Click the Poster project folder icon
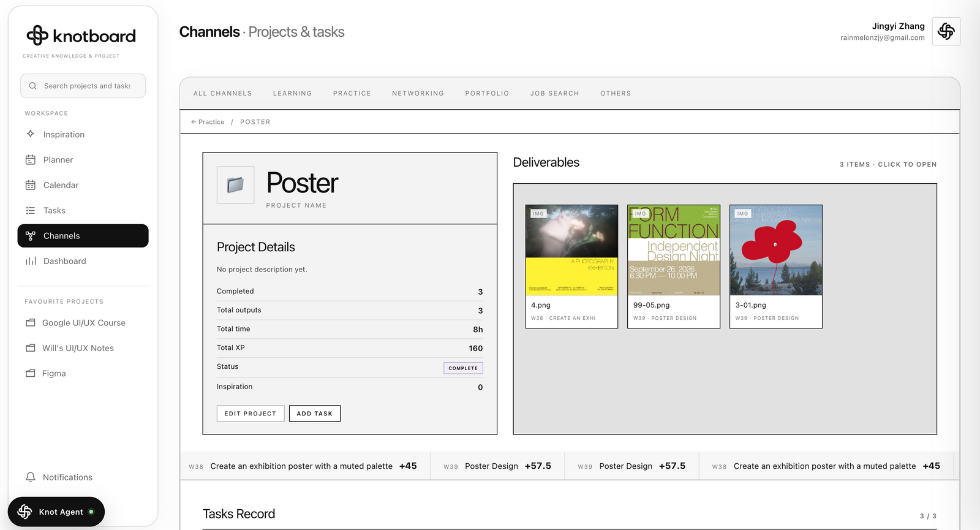The width and height of the screenshot is (980, 530). (x=235, y=184)
